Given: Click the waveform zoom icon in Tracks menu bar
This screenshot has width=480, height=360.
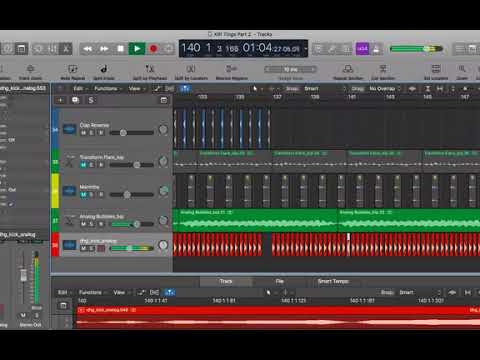Looking at the screenshot, I should 412,89.
